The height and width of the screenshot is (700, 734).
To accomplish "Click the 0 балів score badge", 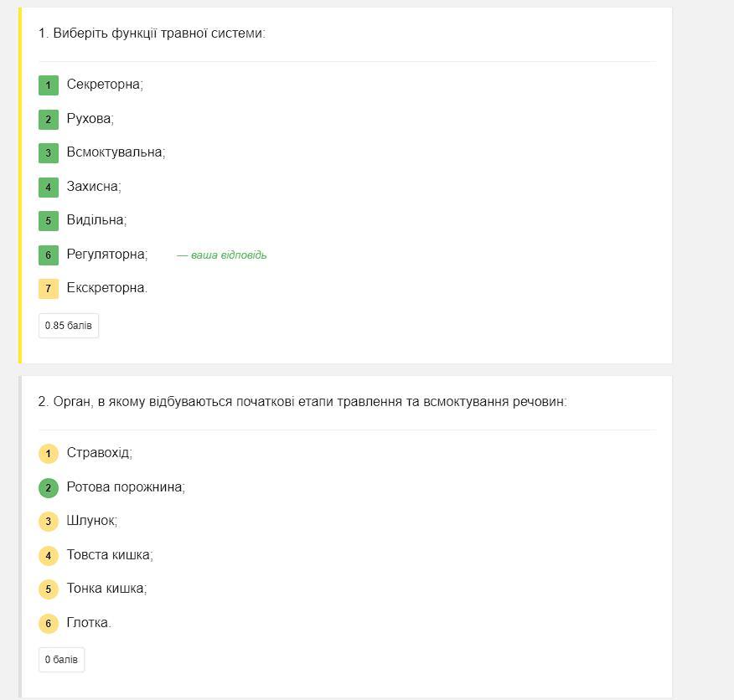I will [61, 660].
